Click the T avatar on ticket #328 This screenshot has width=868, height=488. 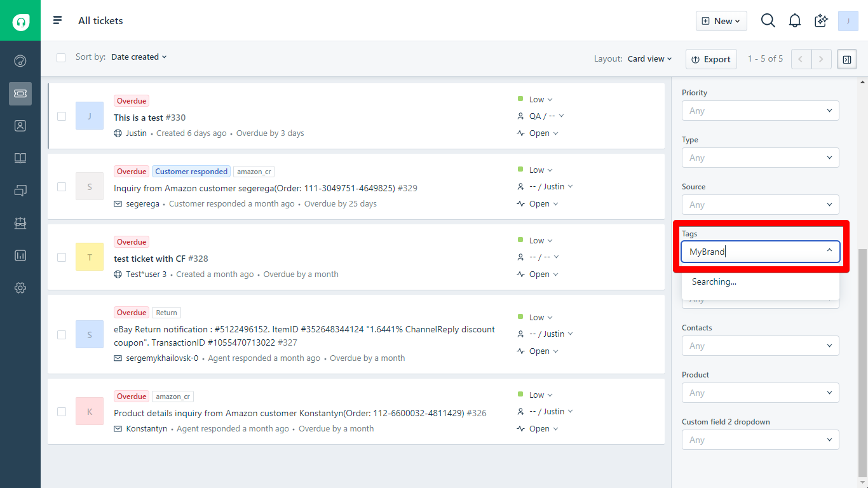click(x=90, y=257)
